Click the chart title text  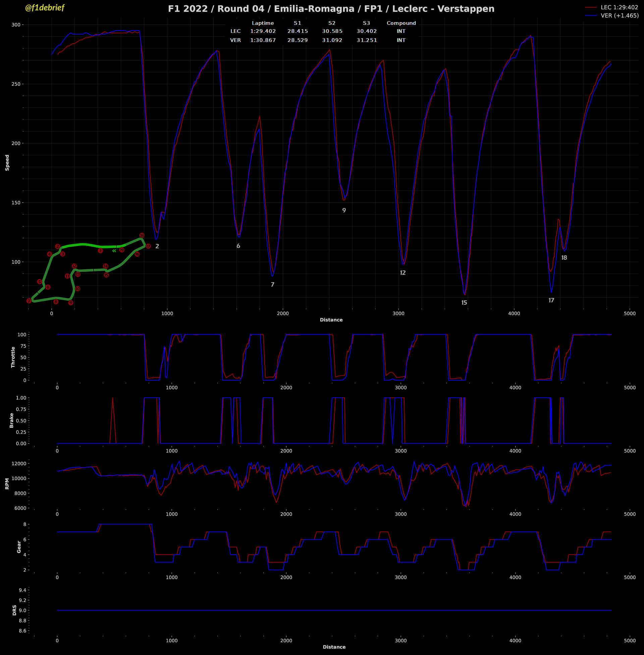pyautogui.click(x=331, y=9)
